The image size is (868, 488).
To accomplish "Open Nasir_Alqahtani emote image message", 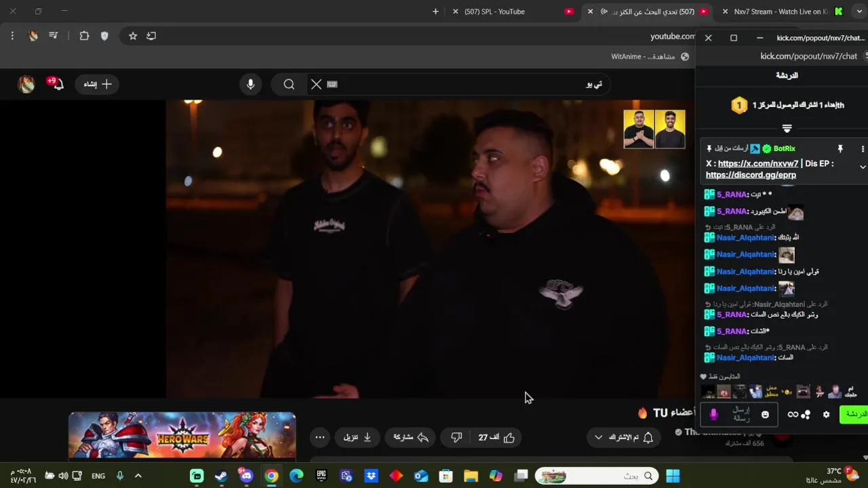I will (787, 255).
